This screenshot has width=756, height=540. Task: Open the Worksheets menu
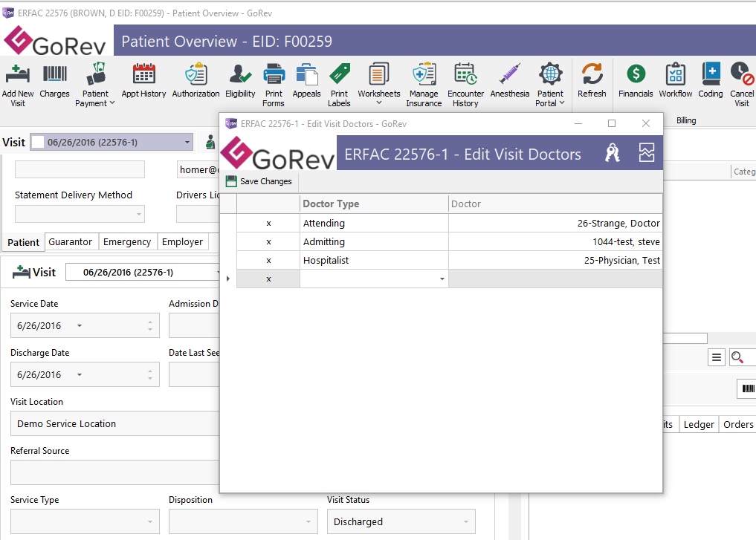tap(379, 85)
